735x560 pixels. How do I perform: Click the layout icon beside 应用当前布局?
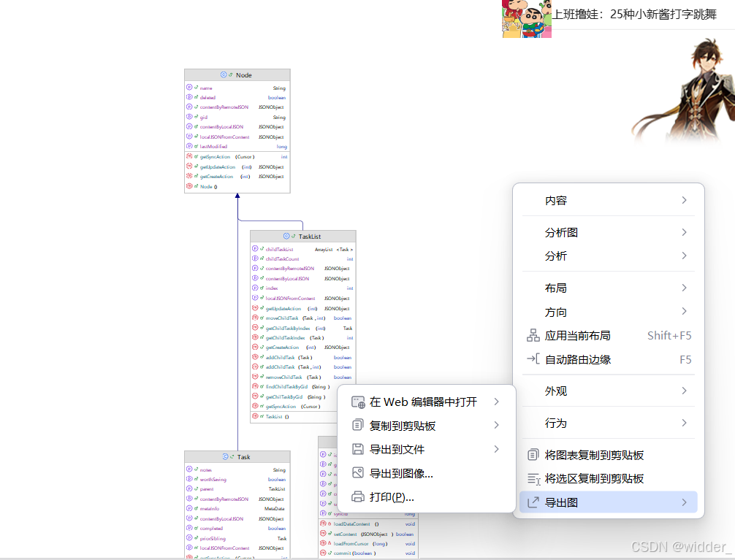(x=533, y=335)
